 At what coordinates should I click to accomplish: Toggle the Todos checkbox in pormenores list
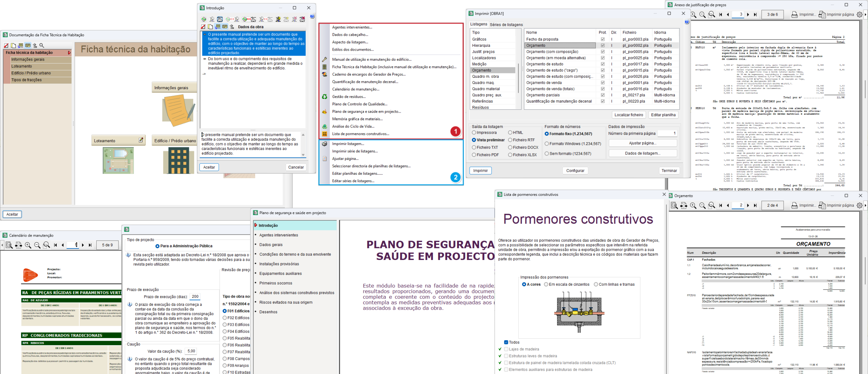pyautogui.click(x=506, y=342)
